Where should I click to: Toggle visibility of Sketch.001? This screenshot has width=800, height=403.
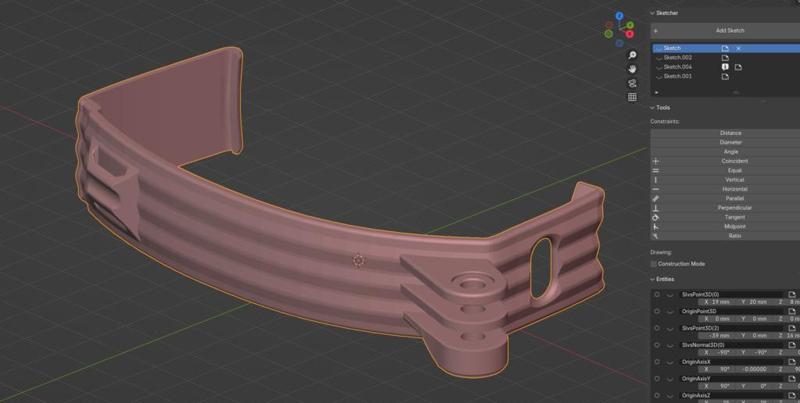(659, 77)
